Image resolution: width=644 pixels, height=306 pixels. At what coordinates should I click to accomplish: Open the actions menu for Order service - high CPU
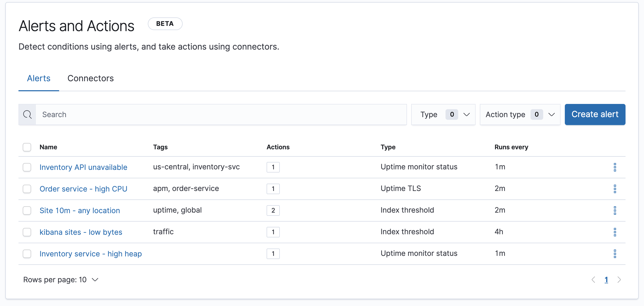click(615, 189)
